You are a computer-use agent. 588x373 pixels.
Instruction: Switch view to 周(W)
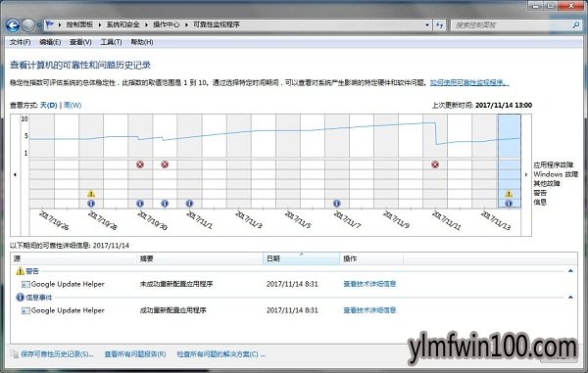click(73, 105)
